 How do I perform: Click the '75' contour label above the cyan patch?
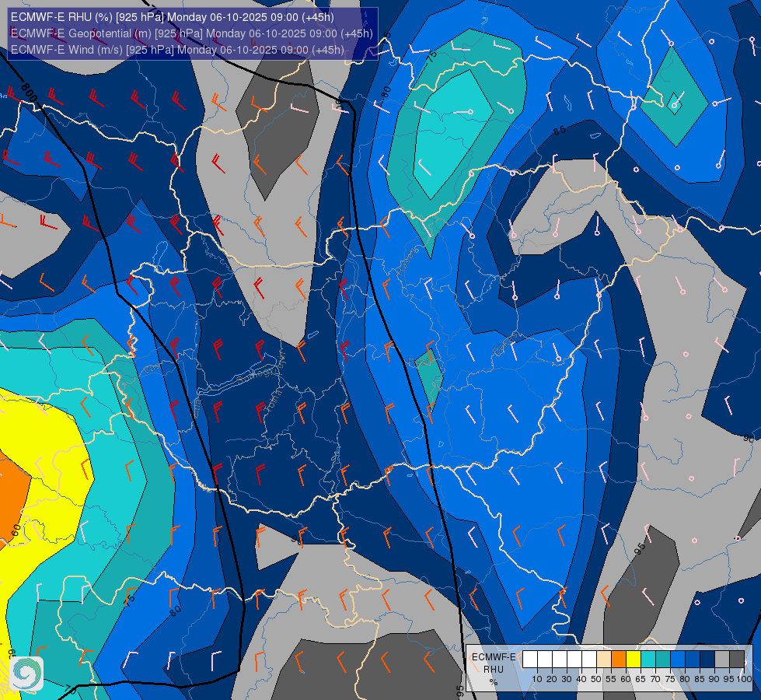[431, 55]
